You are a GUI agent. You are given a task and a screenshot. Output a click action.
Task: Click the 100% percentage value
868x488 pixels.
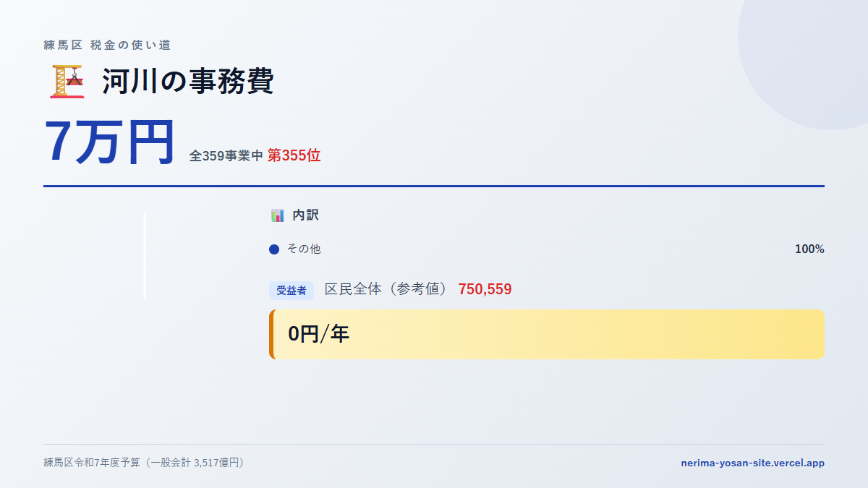[x=809, y=249]
